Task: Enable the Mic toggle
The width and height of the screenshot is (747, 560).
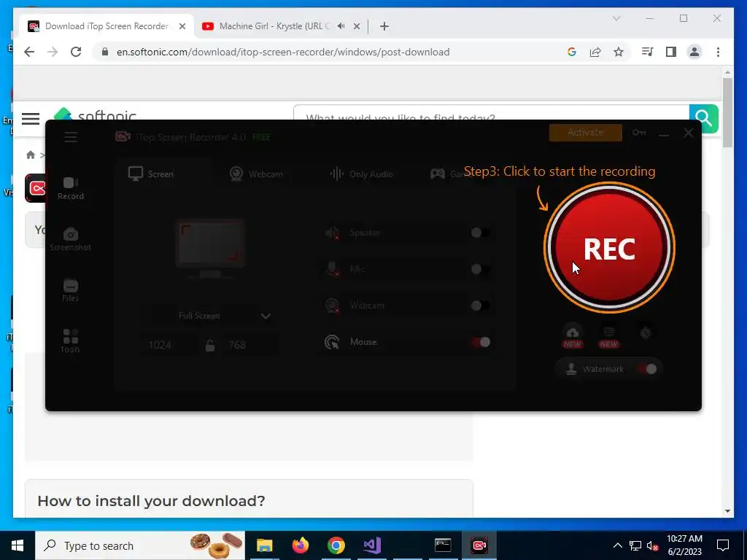Action: point(480,269)
